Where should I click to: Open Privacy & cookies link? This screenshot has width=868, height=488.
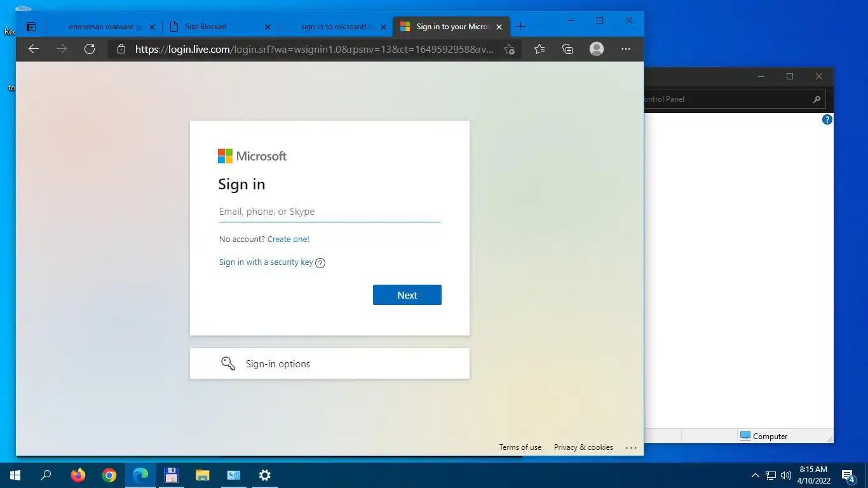[583, 447]
